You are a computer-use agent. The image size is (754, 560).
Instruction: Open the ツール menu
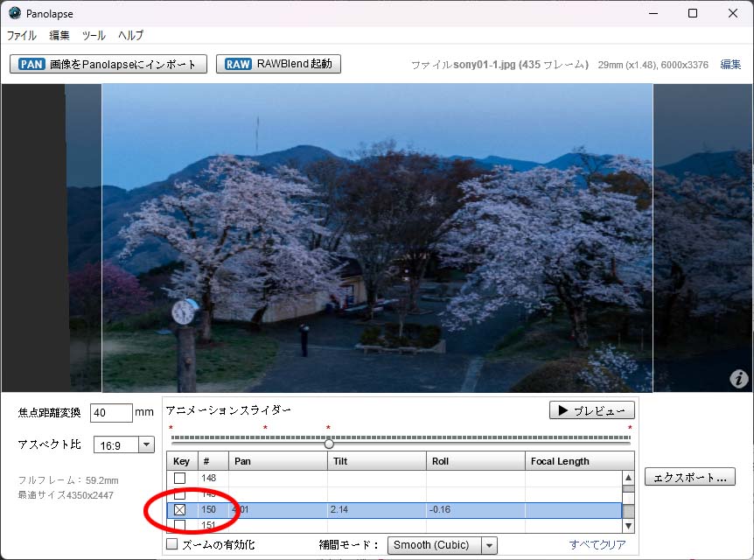[x=94, y=36]
